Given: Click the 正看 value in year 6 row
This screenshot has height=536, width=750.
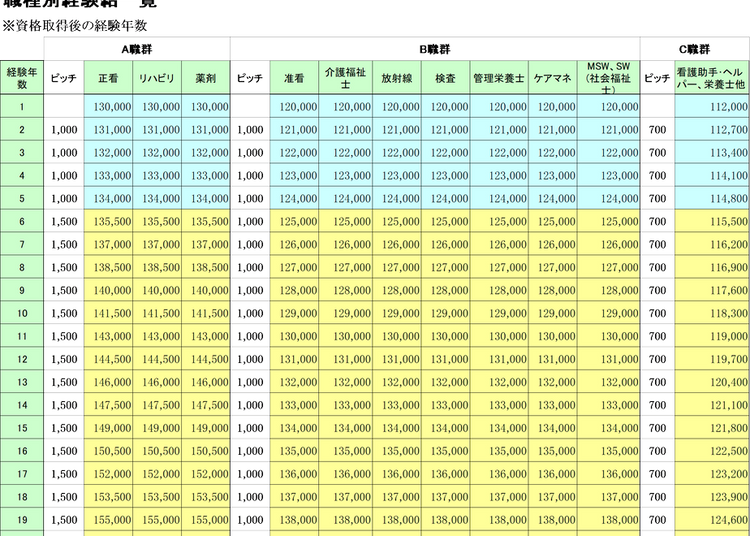Looking at the screenshot, I should (110, 221).
